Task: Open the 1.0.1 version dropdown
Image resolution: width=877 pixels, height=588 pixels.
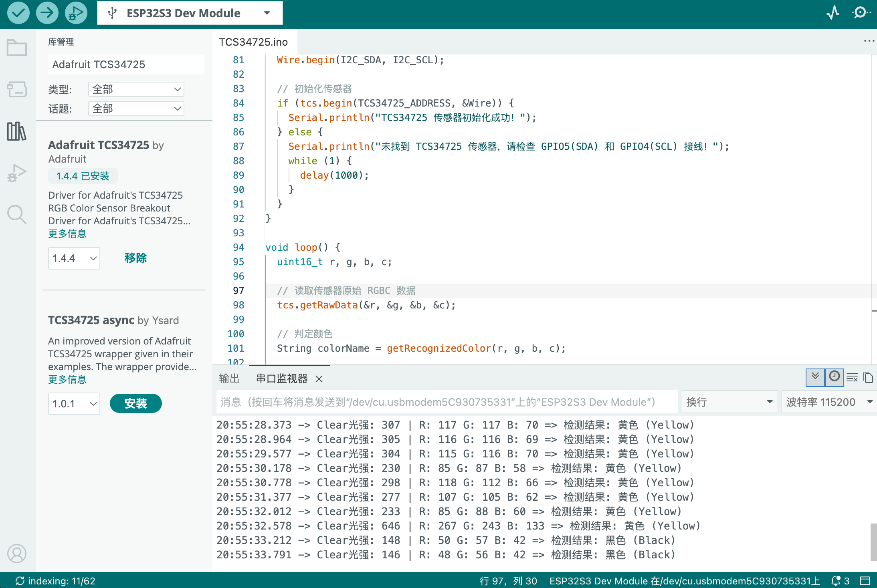Action: click(74, 403)
